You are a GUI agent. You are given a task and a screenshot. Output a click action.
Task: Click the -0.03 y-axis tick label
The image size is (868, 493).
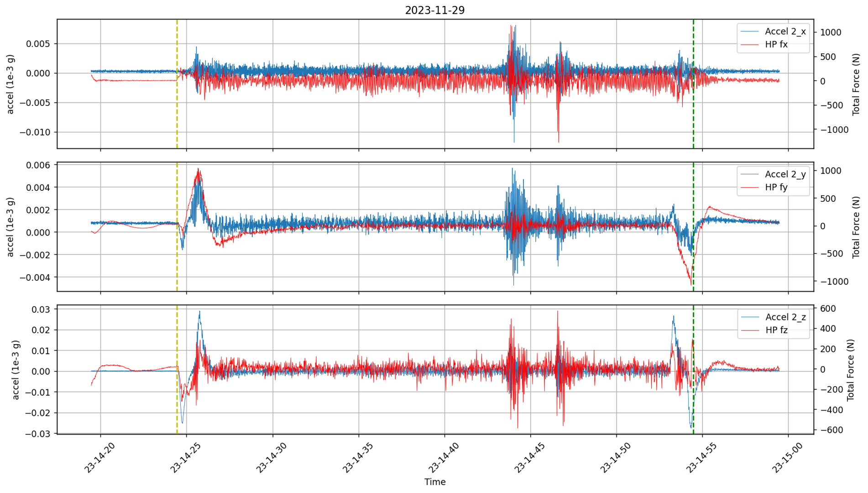click(37, 433)
